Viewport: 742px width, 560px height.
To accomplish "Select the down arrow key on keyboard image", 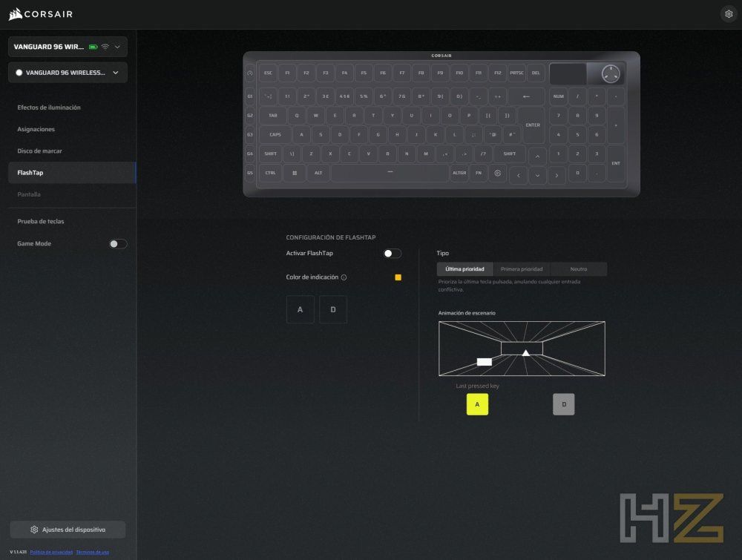I will tap(537, 175).
